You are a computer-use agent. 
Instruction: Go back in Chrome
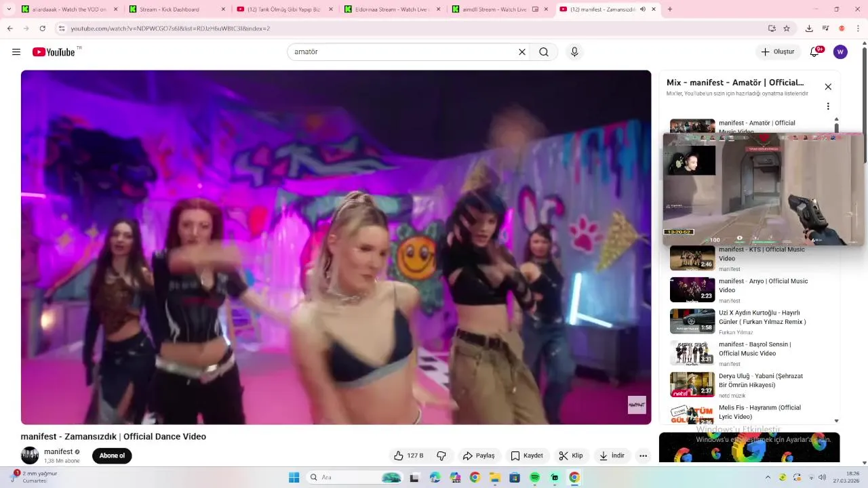10,28
